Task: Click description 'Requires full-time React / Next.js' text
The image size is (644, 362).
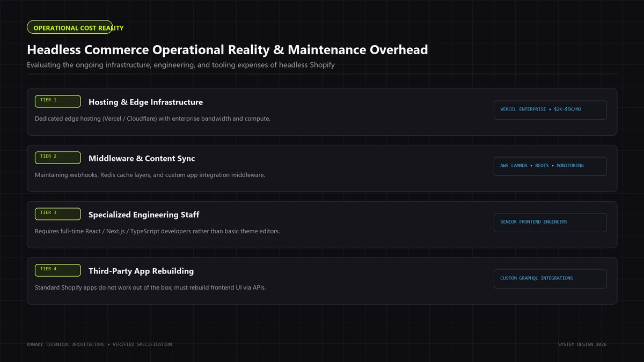Action: 157,231
